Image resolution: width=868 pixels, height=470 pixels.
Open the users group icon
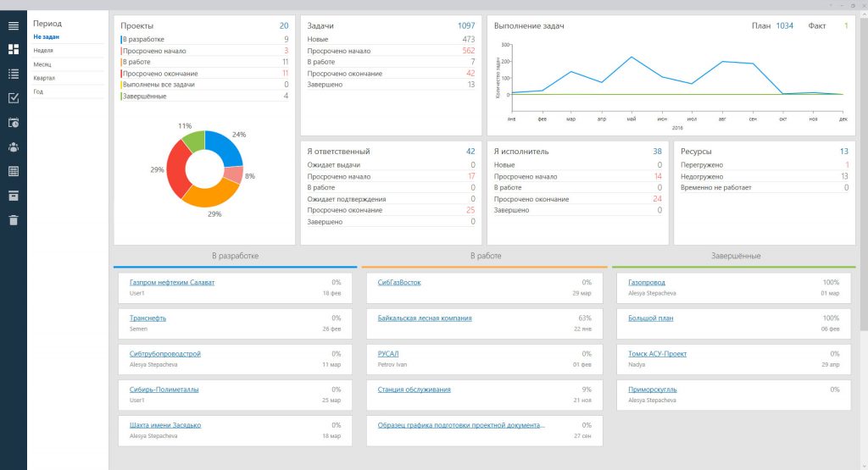13,147
